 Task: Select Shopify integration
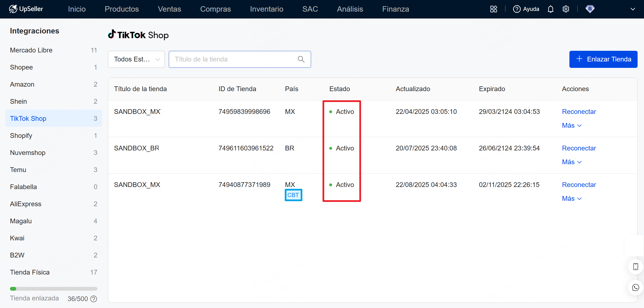[53, 136]
